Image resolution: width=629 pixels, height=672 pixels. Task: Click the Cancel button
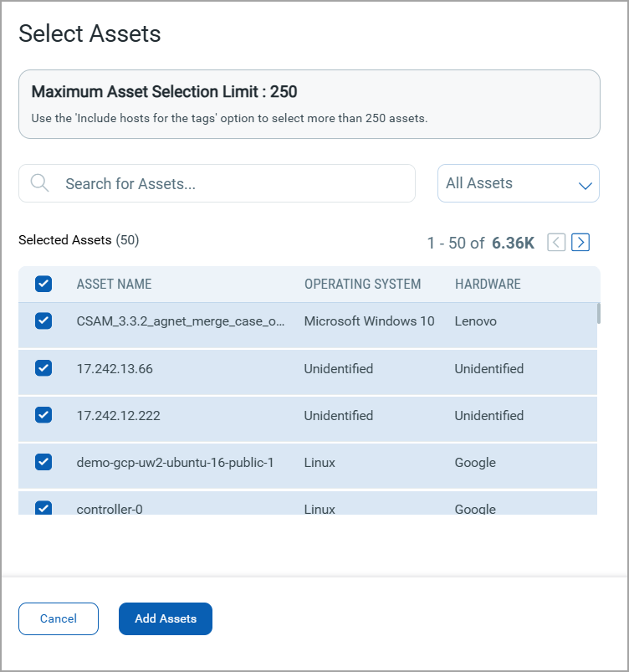[x=59, y=618]
